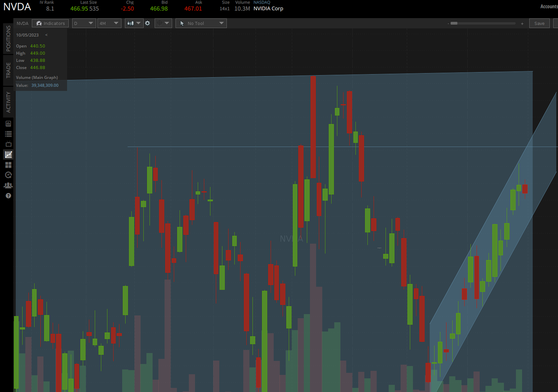Click the IV Rank value 8.1

coord(50,8)
